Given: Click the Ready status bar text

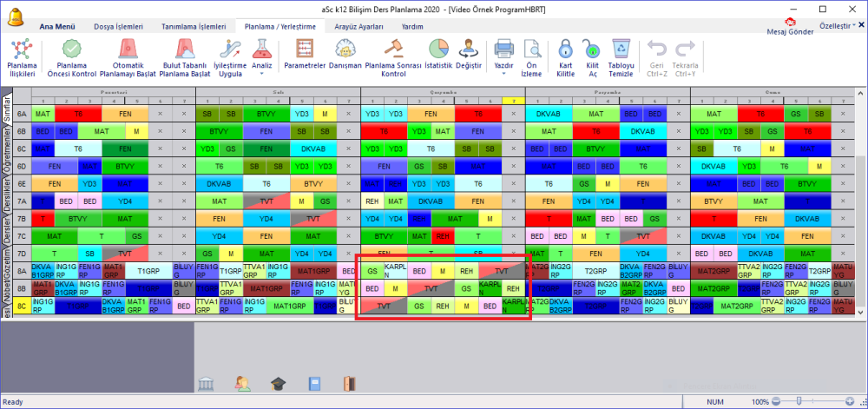Looking at the screenshot, I should pyautogui.click(x=13, y=402).
